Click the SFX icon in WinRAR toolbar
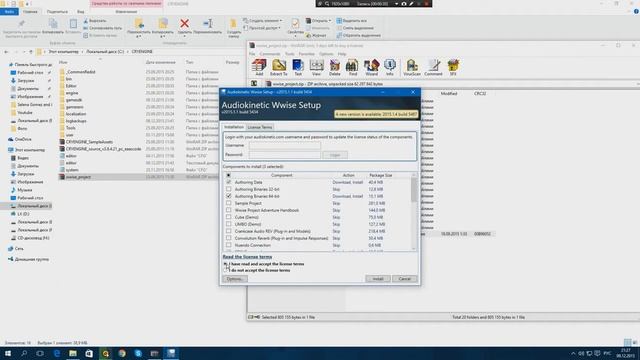Image resolution: width=640 pixels, height=360 pixels. tap(453, 67)
